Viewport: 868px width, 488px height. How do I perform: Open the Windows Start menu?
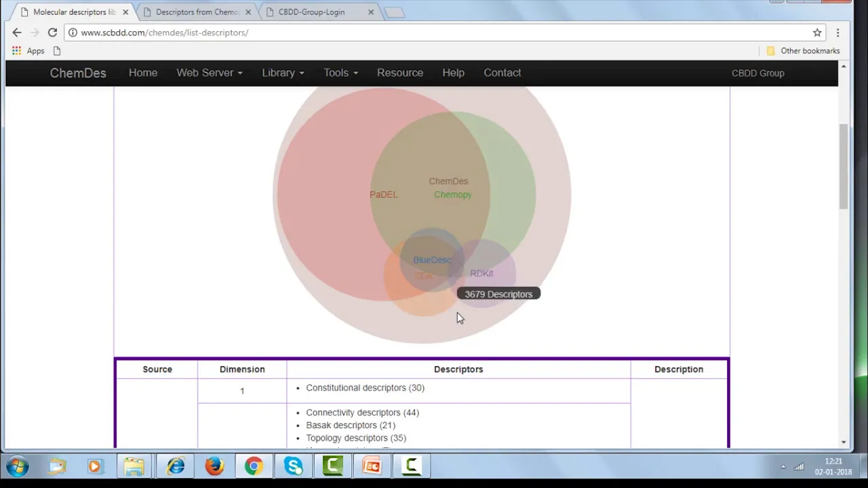(18, 466)
